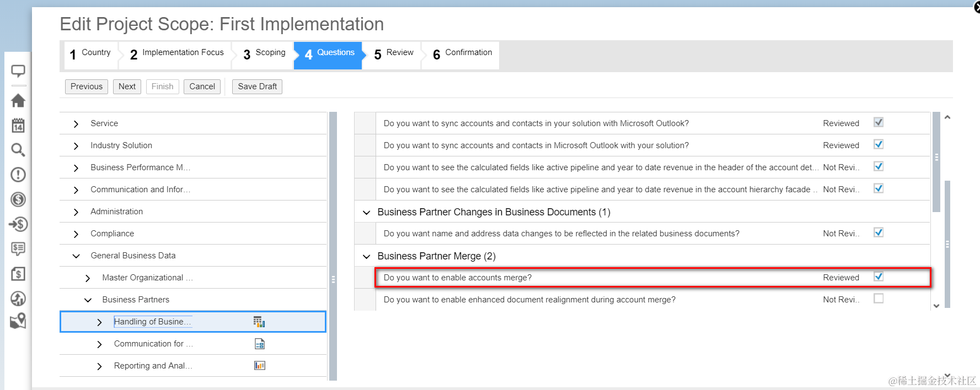This screenshot has height=390, width=980.
Task: Click grid icon beside Handling of Busine...
Action: pos(259,322)
